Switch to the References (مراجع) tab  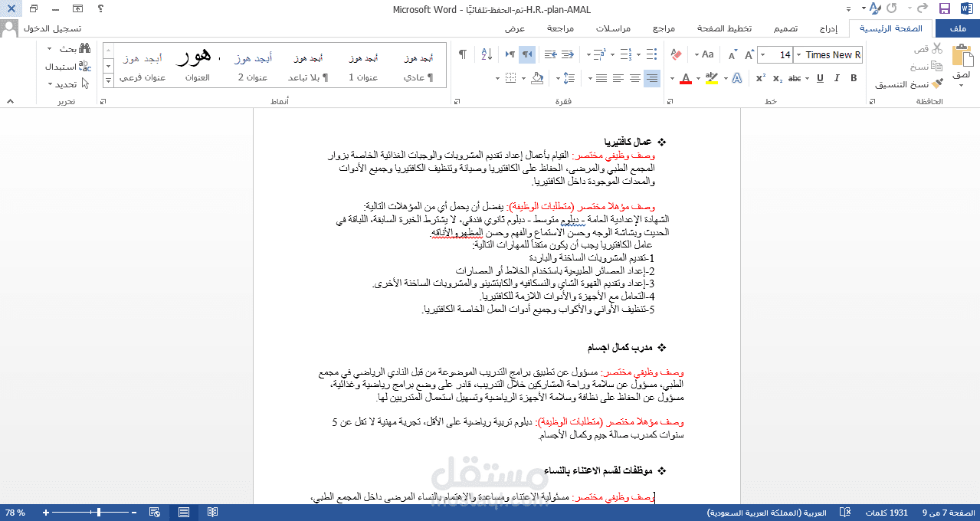coord(664,28)
